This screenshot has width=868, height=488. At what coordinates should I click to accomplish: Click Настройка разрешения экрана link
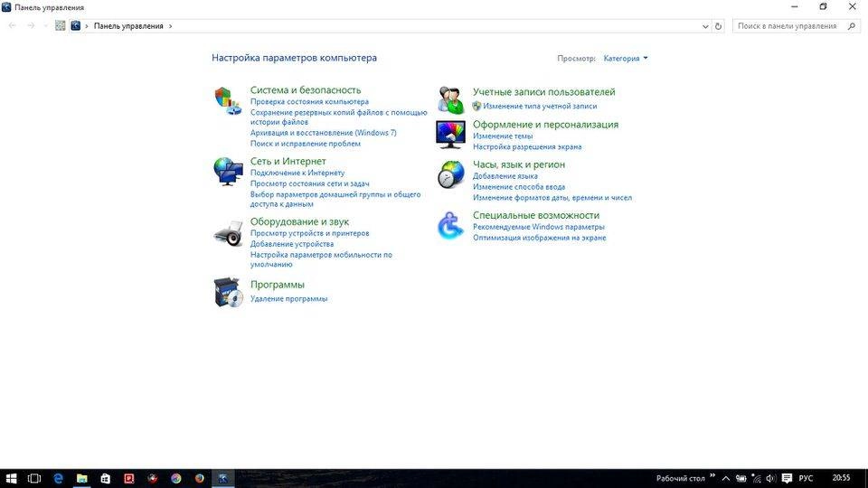tap(527, 147)
